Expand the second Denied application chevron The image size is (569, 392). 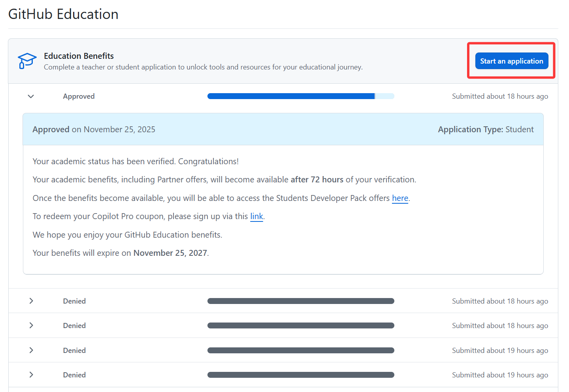pos(31,325)
